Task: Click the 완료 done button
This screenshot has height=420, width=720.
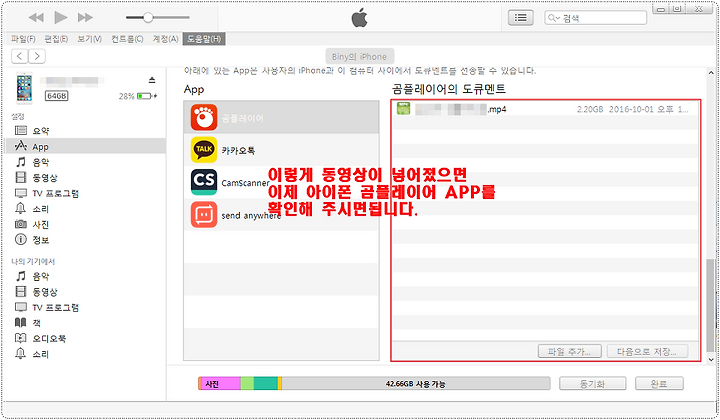Action: (659, 384)
